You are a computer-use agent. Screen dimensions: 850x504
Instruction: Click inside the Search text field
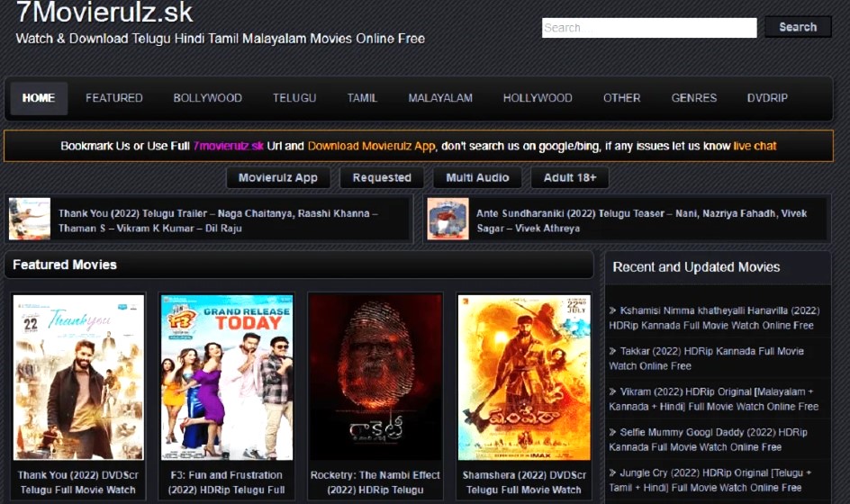point(649,28)
